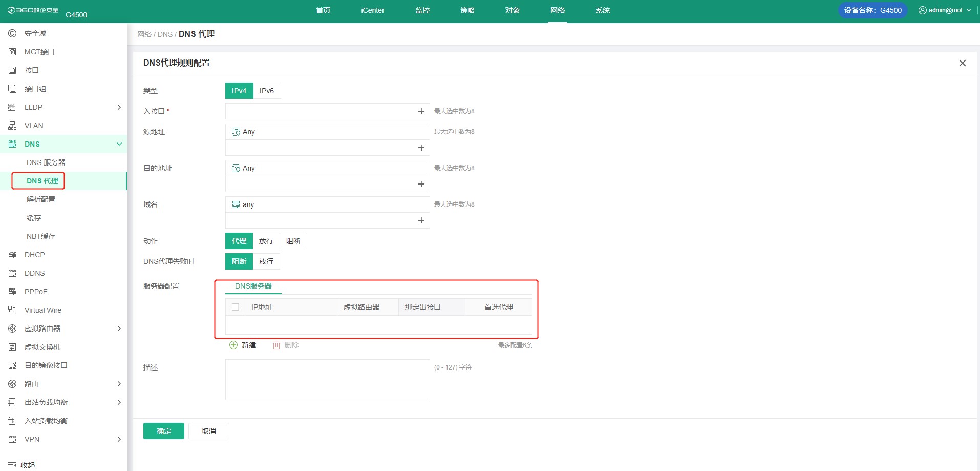Viewport: 980px width, 471px height.
Task: Click the 360政企安全 logo
Action: 33,10
